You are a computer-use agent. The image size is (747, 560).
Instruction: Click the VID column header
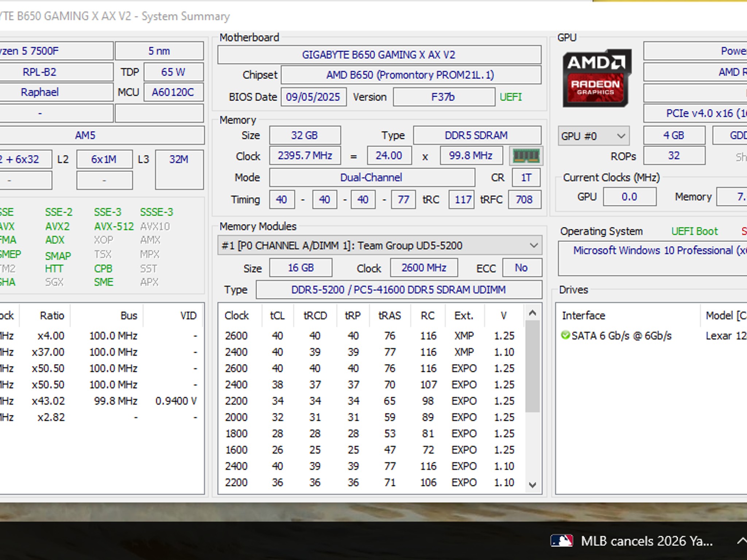[174, 315]
